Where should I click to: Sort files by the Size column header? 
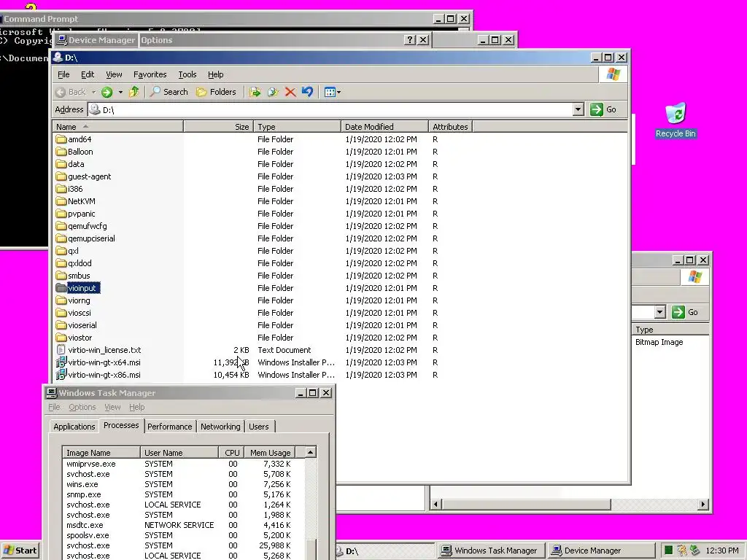pos(218,127)
